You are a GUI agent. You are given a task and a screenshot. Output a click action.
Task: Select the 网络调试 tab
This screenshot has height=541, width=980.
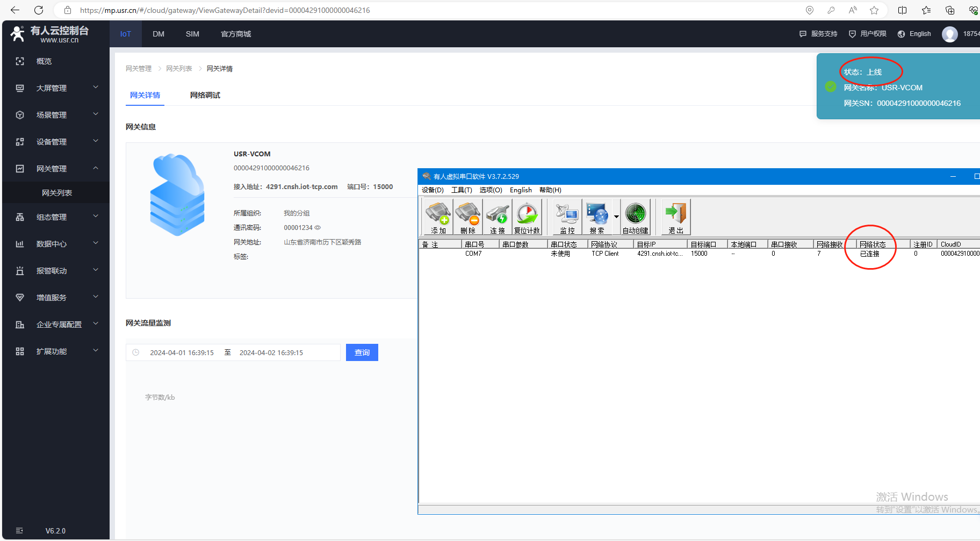coord(205,95)
